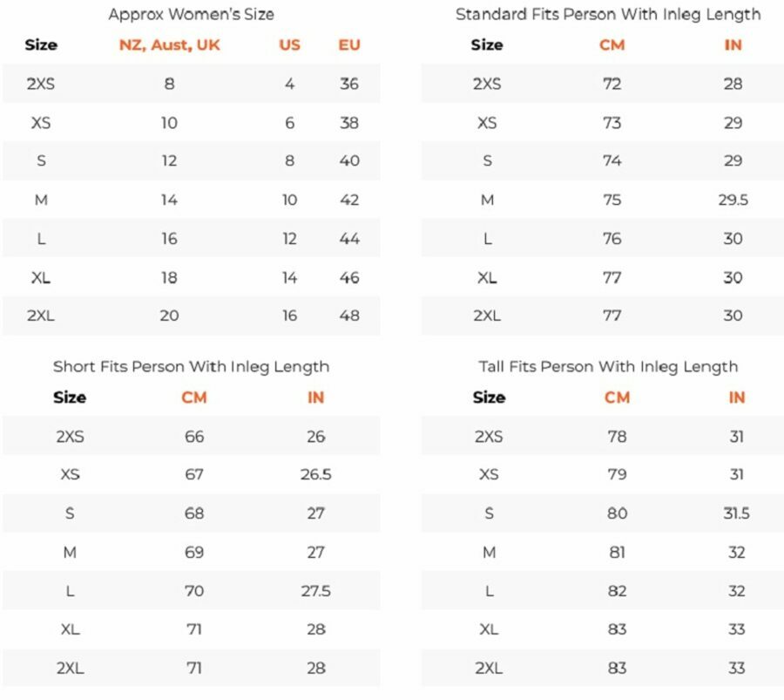This screenshot has width=784, height=700.
Task: Click the EU column header
Action: coord(349,45)
